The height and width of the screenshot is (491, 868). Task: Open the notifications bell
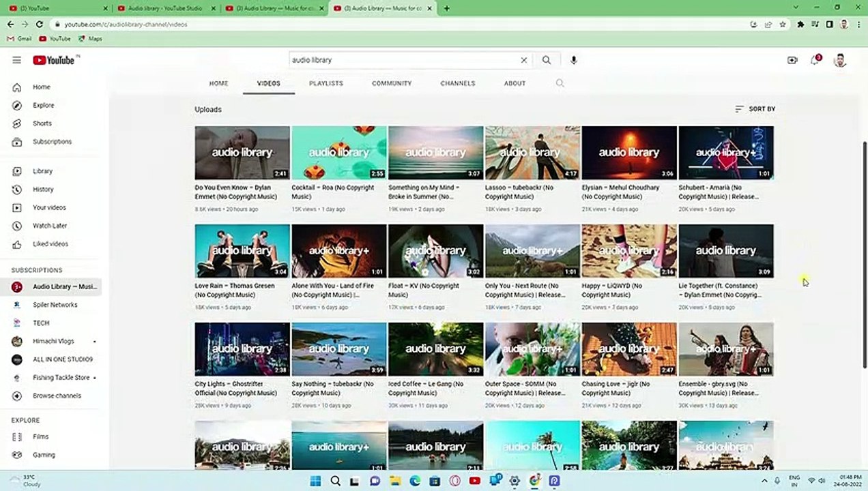tap(815, 60)
